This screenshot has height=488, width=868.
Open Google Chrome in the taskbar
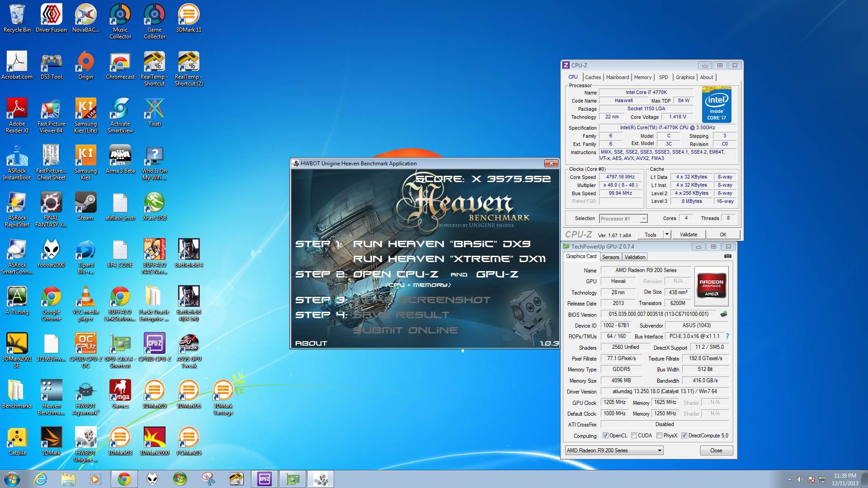(124, 479)
